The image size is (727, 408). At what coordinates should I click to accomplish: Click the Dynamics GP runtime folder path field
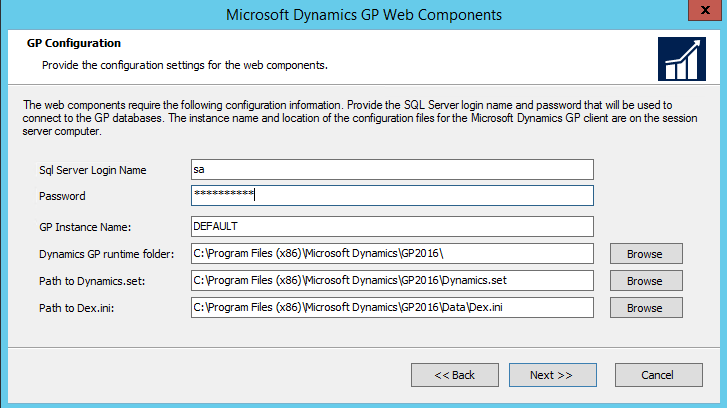coord(392,254)
